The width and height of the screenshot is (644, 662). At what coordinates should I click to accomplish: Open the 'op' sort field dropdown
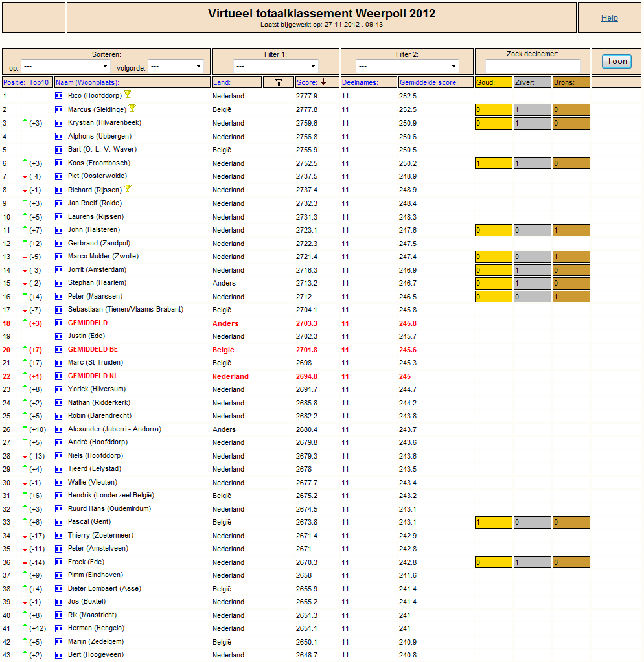pyautogui.click(x=65, y=66)
